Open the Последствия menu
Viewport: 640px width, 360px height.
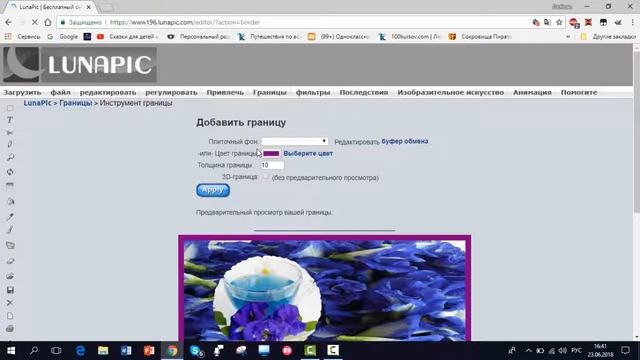(x=364, y=92)
